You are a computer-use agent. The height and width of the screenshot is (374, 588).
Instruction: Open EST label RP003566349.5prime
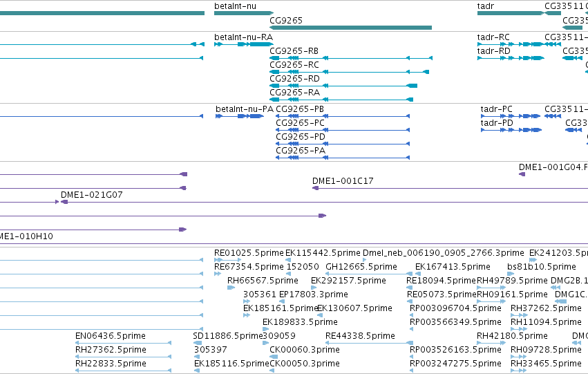[x=455, y=323]
